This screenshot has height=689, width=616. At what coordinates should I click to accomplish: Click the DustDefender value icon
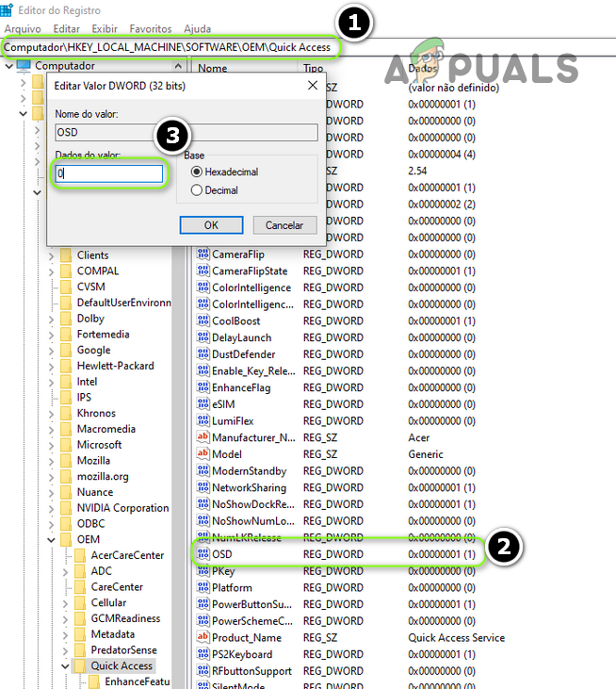click(203, 354)
